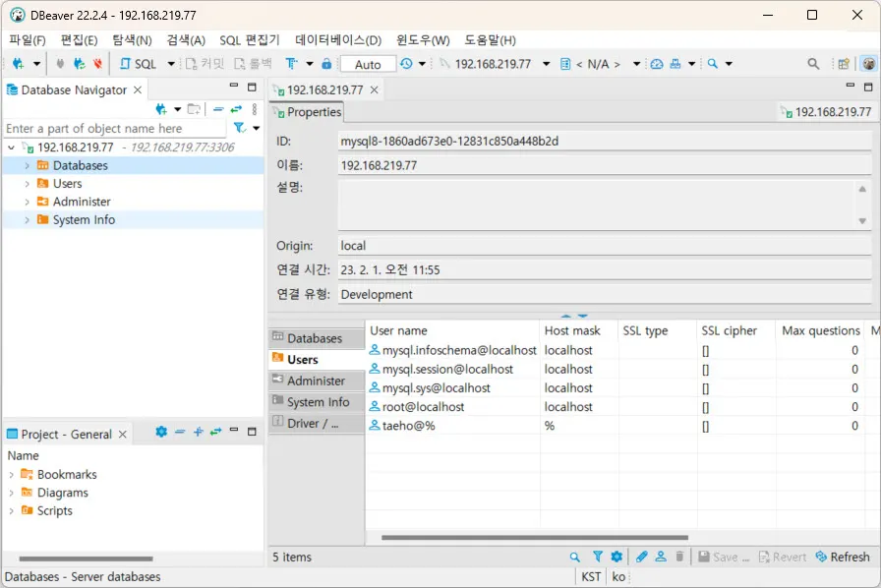Open the search magnifier in the Users grid footer

[x=574, y=557]
